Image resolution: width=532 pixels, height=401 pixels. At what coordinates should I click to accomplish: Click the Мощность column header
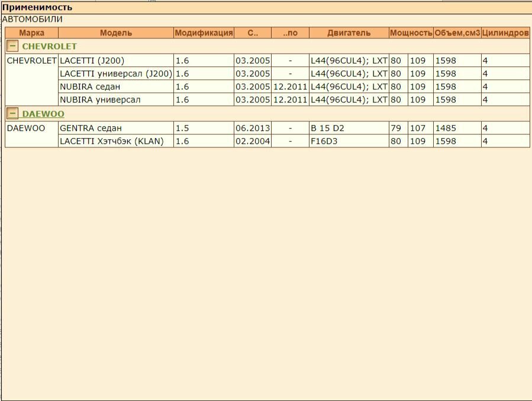point(411,33)
